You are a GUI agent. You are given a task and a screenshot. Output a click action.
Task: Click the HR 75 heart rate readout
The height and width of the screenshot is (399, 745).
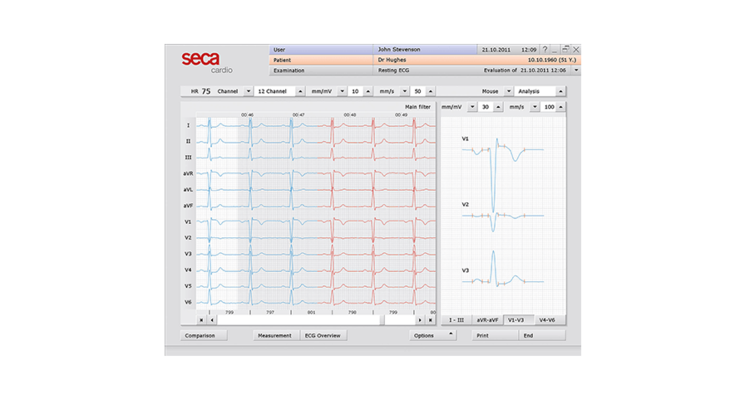[x=201, y=91]
